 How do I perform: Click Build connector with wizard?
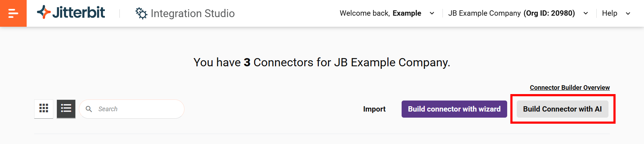454,109
